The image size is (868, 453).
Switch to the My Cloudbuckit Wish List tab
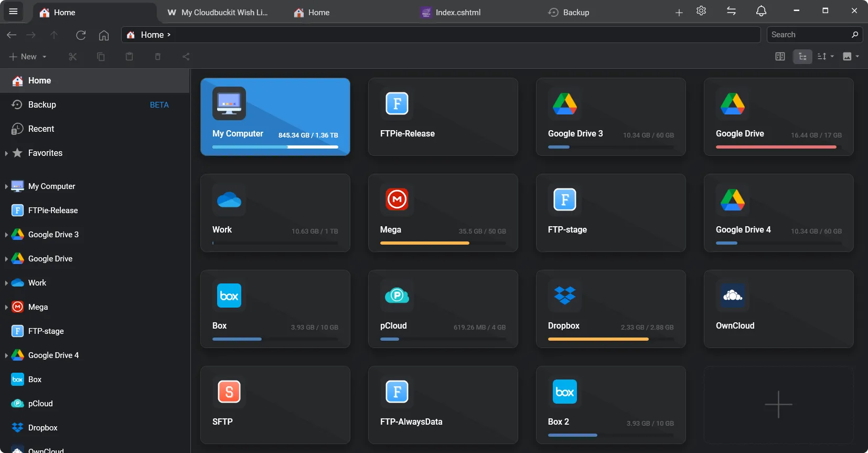[218, 13]
